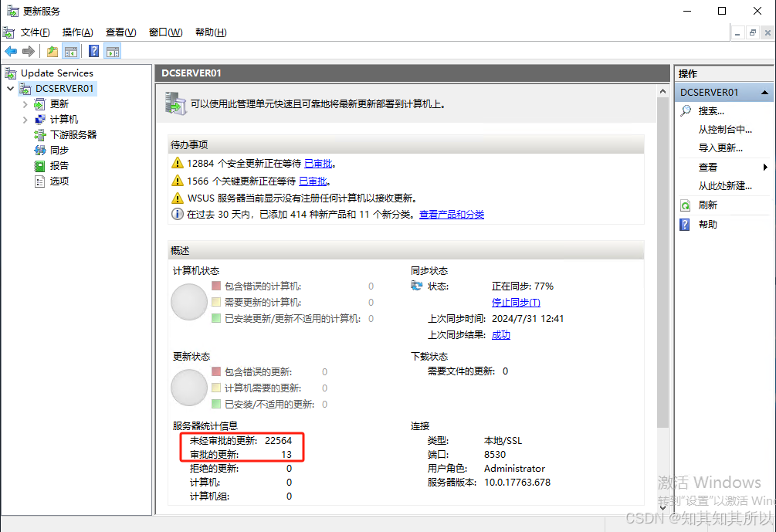The image size is (776, 532).
Task: Select the Update Services root node icon
Action: pos(10,73)
